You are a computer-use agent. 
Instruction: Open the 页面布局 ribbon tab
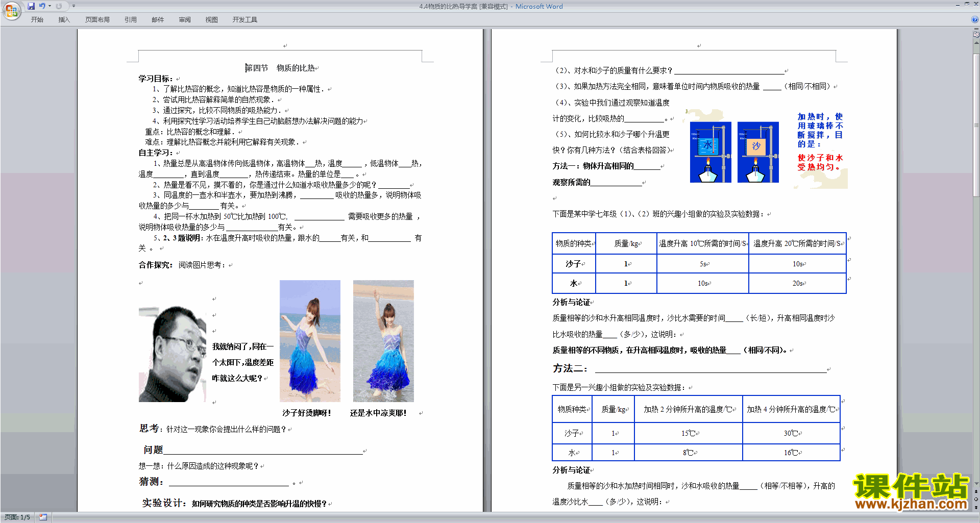pos(97,20)
